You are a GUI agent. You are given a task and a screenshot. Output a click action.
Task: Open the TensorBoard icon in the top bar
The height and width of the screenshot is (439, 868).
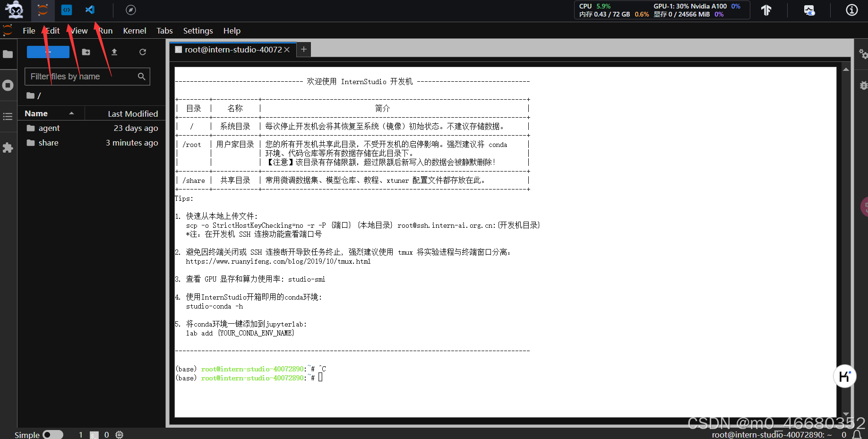766,10
